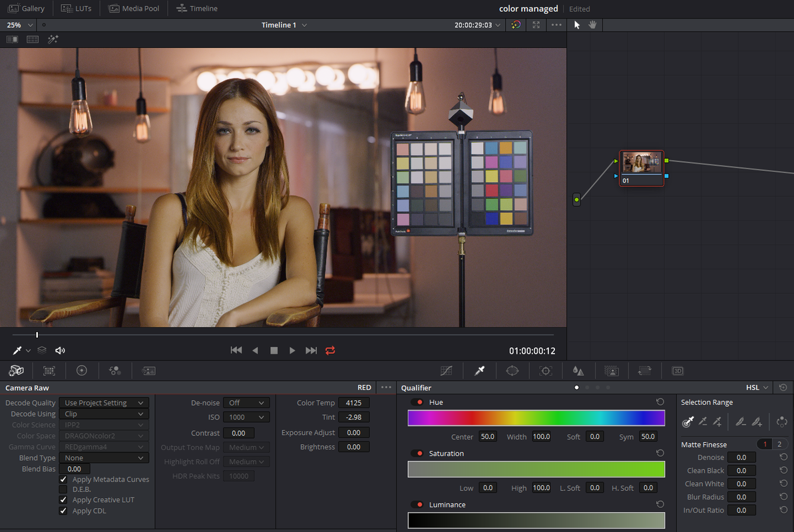794x532 pixels.
Task: Open the Media Pool tab
Action: pos(134,9)
